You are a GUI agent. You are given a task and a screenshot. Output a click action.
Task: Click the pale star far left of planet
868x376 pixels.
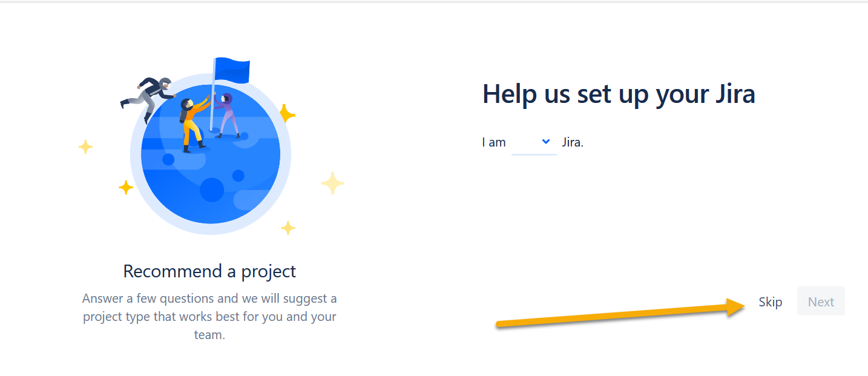pos(86,147)
